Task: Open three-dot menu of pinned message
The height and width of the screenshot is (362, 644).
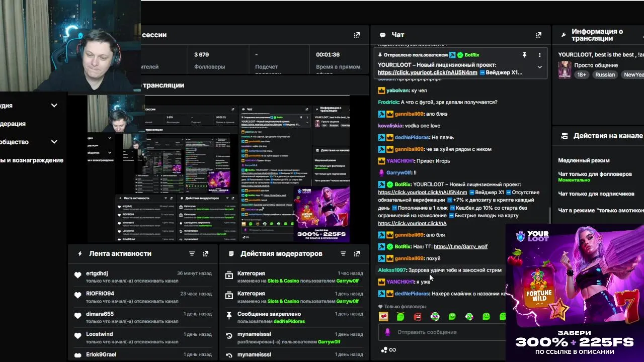Action: (x=539, y=55)
